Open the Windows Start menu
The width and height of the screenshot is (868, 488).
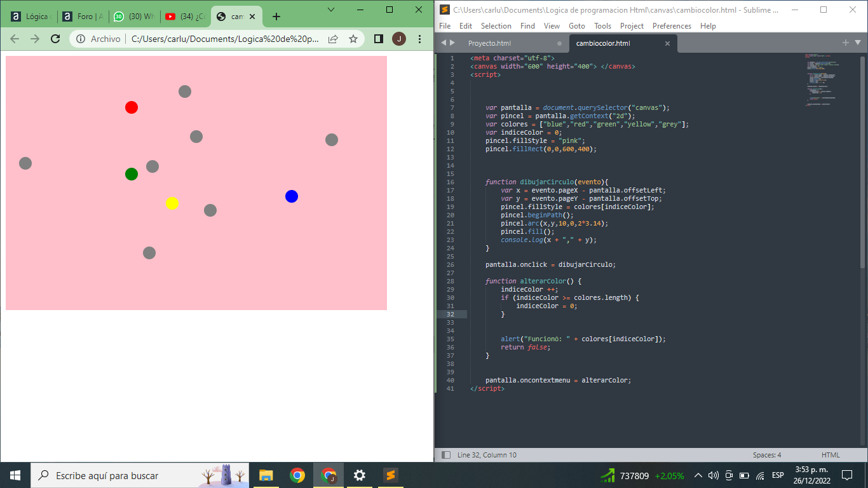15,475
